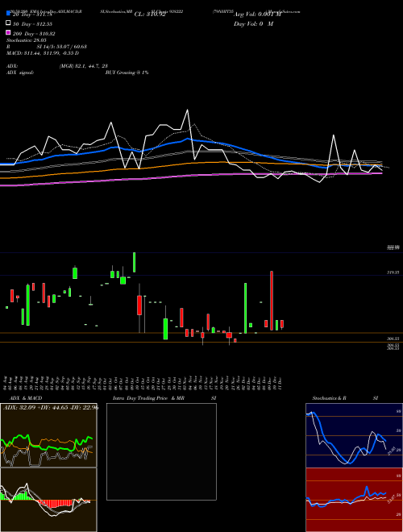Click the 309.55 price level label
This screenshot has height=532, width=403.
(393, 339)
